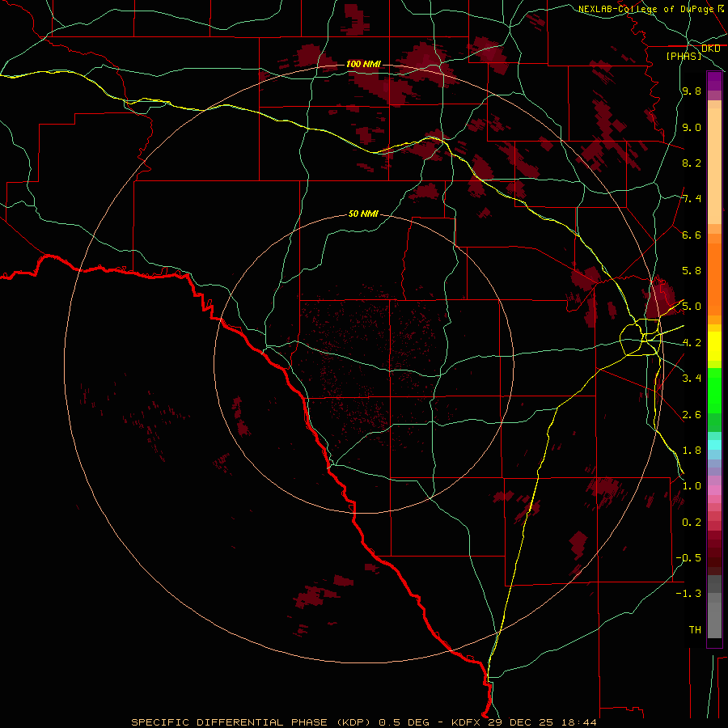Click the [PHAS] legend unit label
The image size is (728, 728).
684,56
